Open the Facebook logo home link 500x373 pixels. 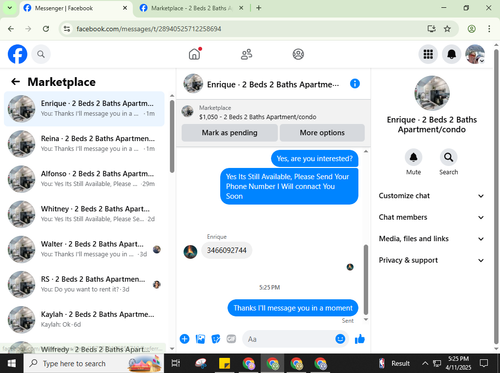[17, 54]
